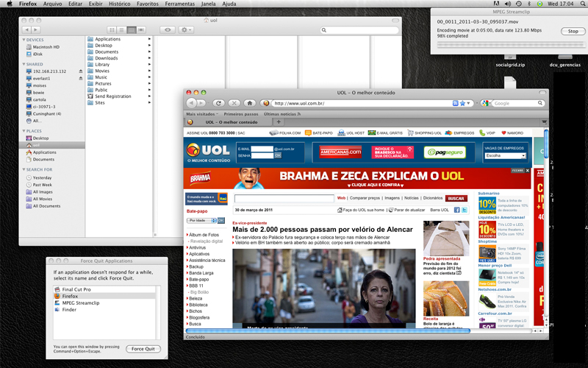Click UOL logo on web page
This screenshot has height=368, width=588.
(x=209, y=152)
